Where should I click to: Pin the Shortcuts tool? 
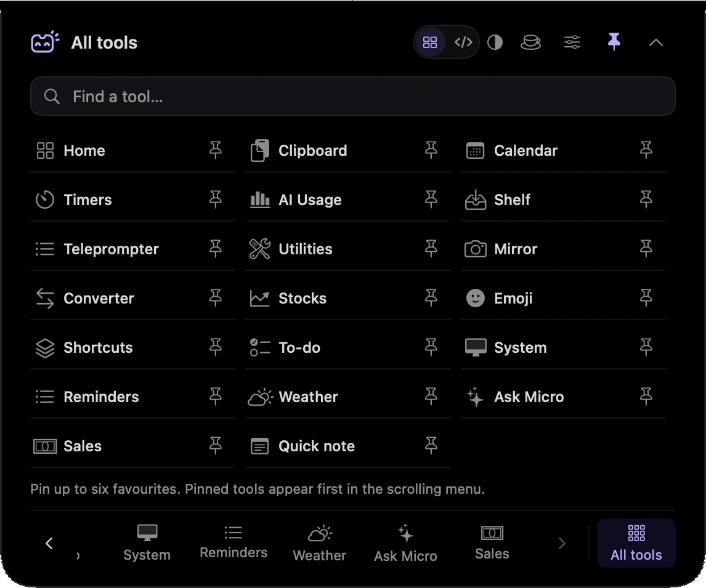click(216, 347)
